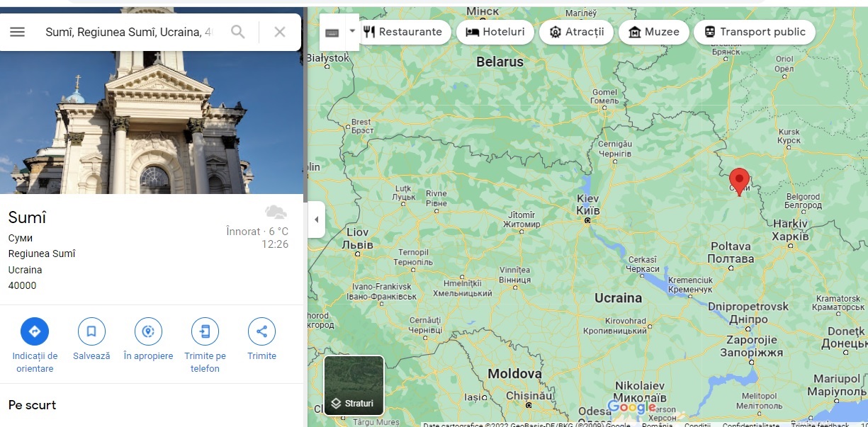Expand the input tools dropdown arrow
Screen dimensions: 868x427
(352, 32)
